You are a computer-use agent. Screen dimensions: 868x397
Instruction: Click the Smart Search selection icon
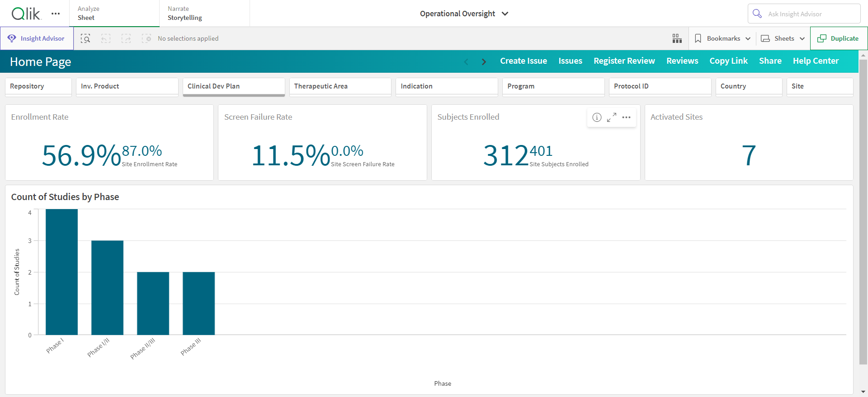coord(85,38)
